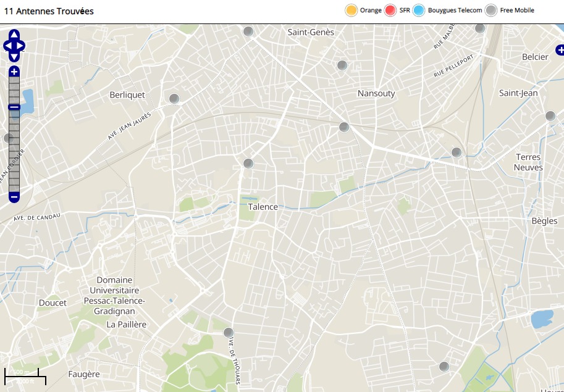Screen dimensions: 564x392
Task: Click the Orange operator legend circle
Action: click(x=351, y=10)
